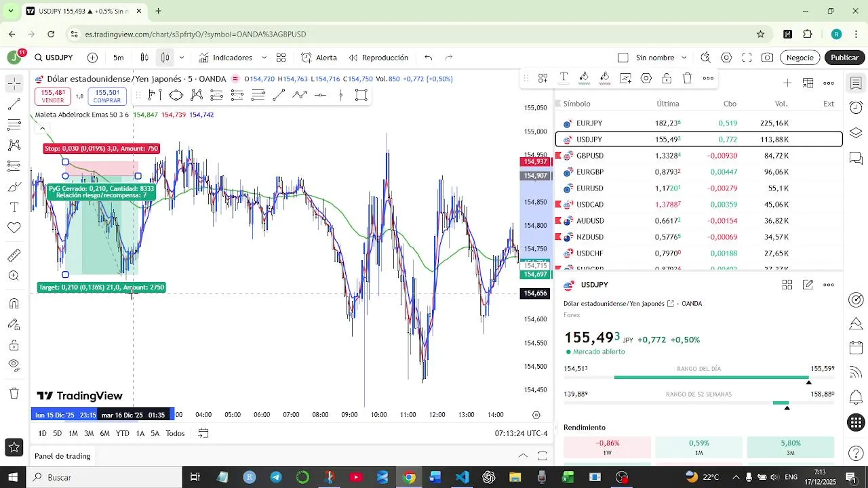Toggle lock all drawings padlock

coord(14,346)
